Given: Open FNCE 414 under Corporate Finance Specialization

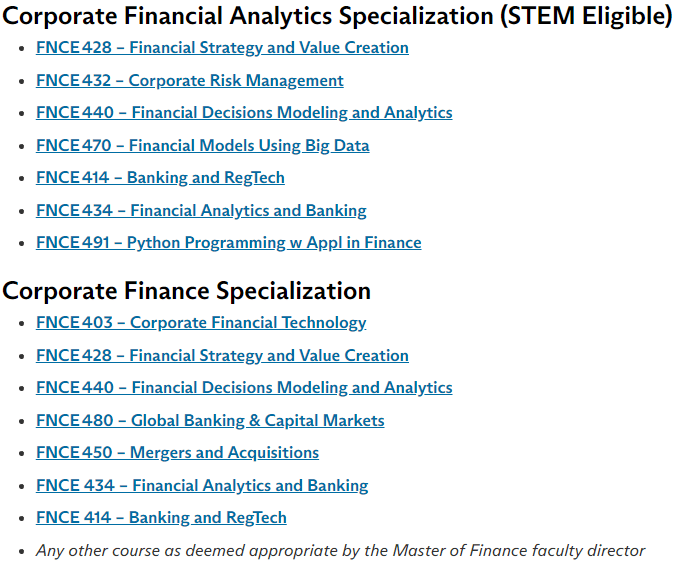Looking at the screenshot, I should point(161,518).
